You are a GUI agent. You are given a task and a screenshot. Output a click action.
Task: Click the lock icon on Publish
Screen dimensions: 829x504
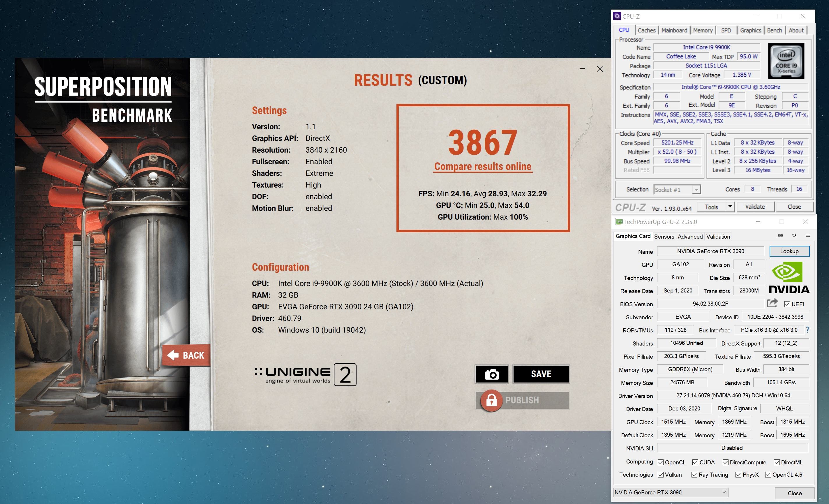click(x=491, y=400)
